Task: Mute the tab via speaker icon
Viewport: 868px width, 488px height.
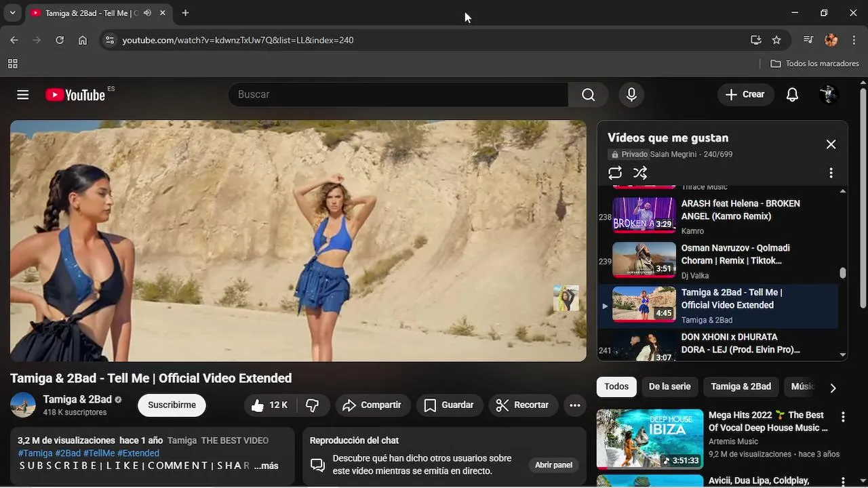Action: click(x=147, y=13)
